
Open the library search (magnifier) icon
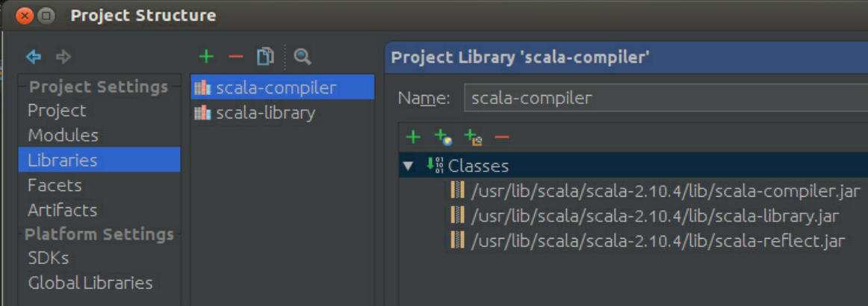tap(302, 57)
